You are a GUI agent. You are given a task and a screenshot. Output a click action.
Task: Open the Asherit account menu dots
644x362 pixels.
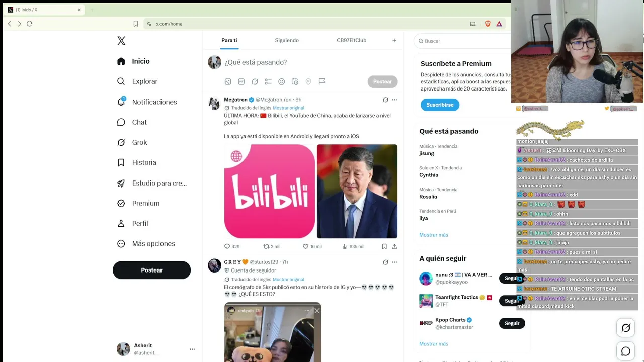click(192, 349)
